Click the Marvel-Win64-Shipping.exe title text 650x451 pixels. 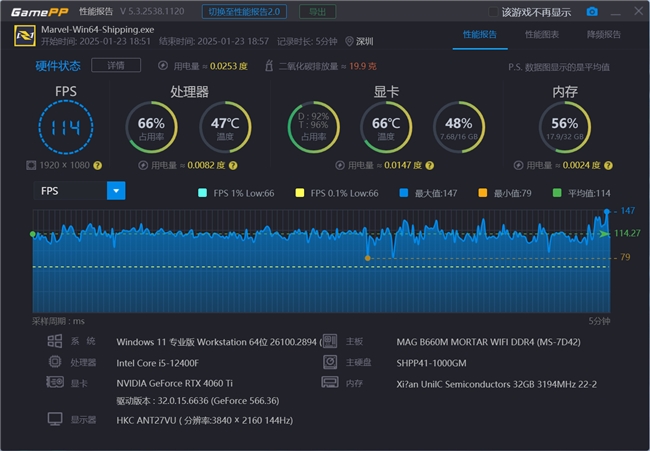pos(98,30)
